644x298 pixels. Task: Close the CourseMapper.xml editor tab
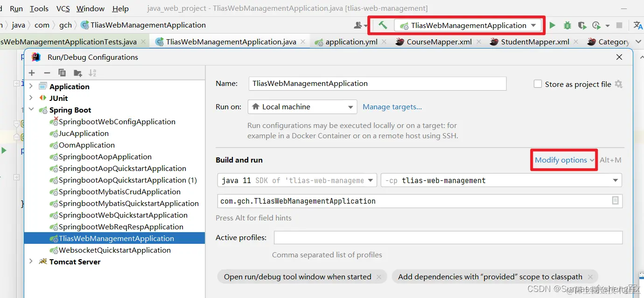[479, 42]
